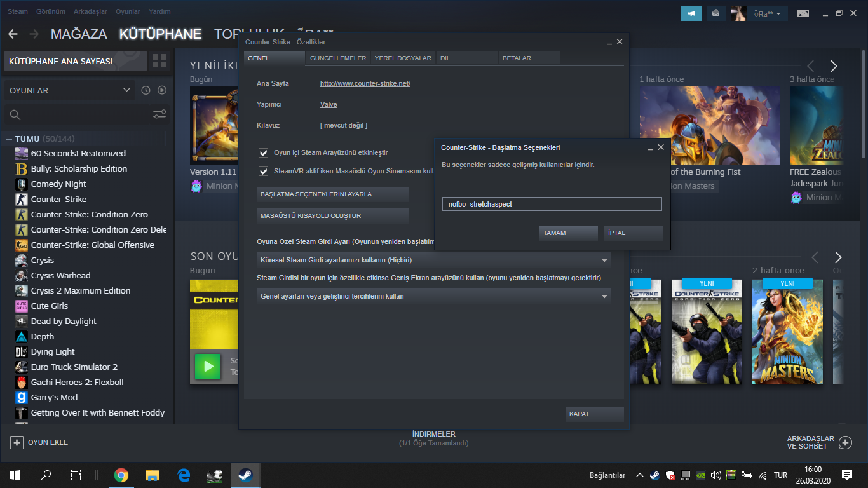This screenshot has height=488, width=868.
Task: Open Task View on the taskbar
Action: click(x=76, y=475)
